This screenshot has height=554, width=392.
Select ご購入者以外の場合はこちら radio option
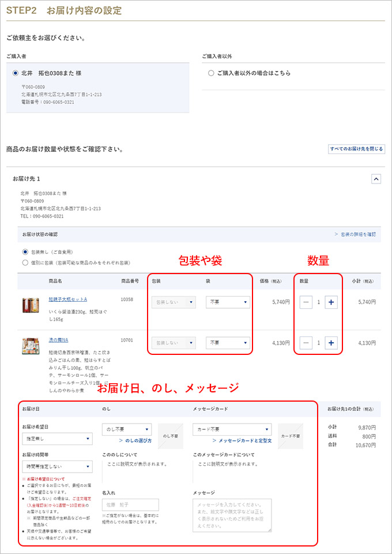tap(212, 73)
